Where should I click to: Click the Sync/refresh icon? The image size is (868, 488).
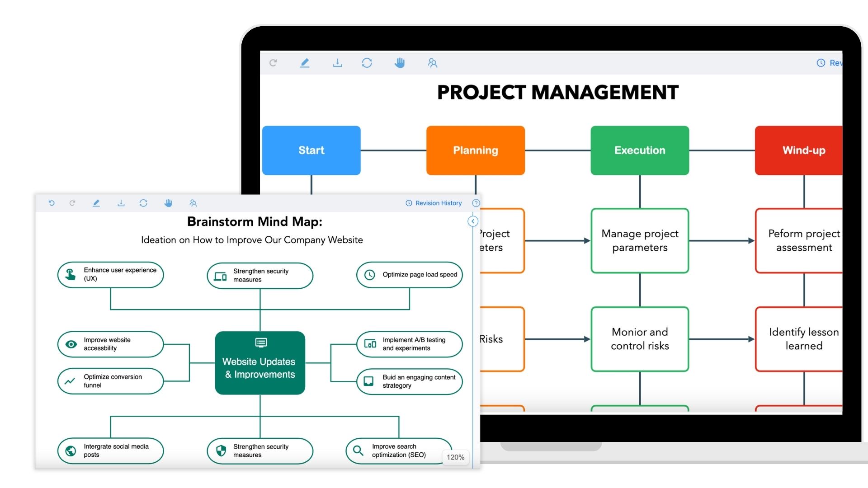click(x=143, y=203)
